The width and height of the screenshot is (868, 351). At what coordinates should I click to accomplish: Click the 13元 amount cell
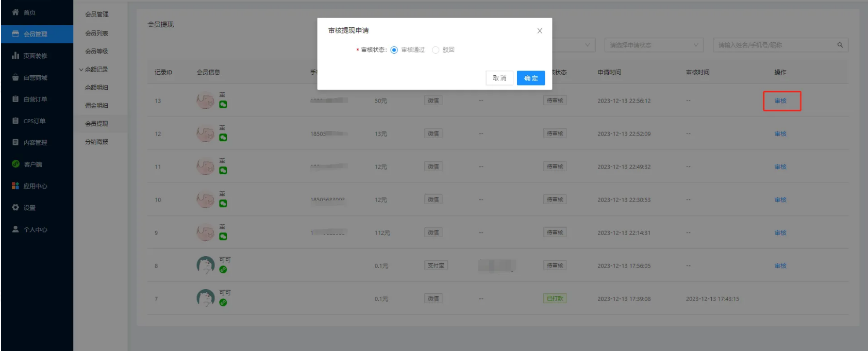[381, 134]
